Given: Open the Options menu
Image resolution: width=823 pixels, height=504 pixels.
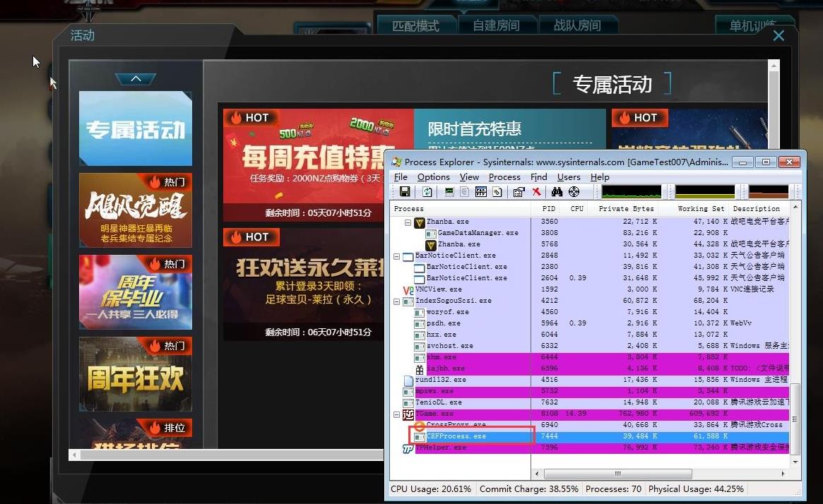Looking at the screenshot, I should tap(433, 177).
